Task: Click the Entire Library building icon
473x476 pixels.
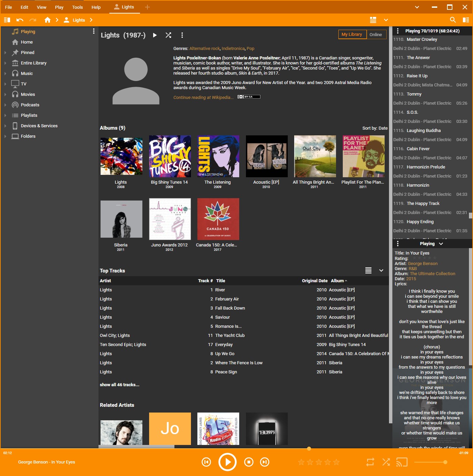Action: (15, 63)
